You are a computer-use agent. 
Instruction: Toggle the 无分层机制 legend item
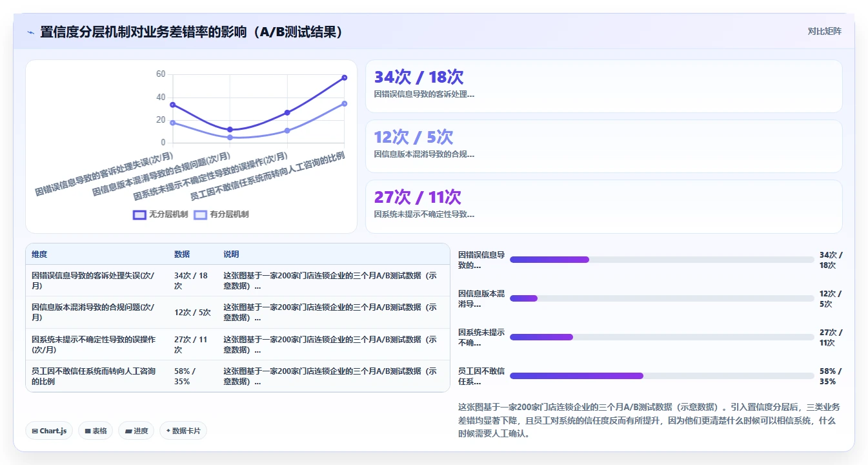160,214
